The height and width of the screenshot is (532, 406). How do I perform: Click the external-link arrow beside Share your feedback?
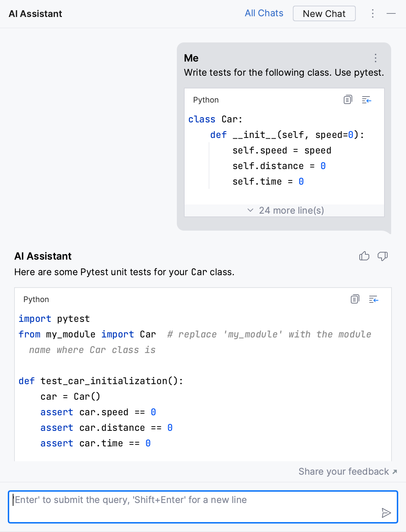(394, 472)
